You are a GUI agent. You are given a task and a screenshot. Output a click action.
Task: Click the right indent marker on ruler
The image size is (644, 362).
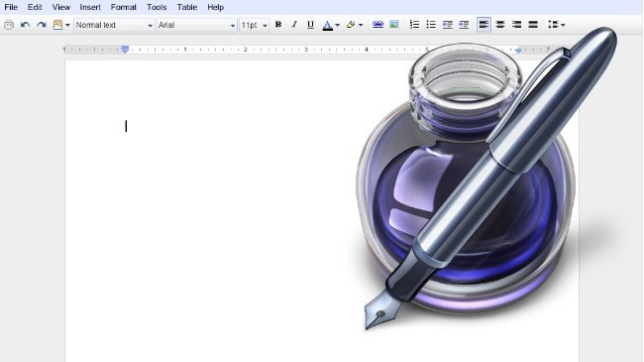point(518,51)
